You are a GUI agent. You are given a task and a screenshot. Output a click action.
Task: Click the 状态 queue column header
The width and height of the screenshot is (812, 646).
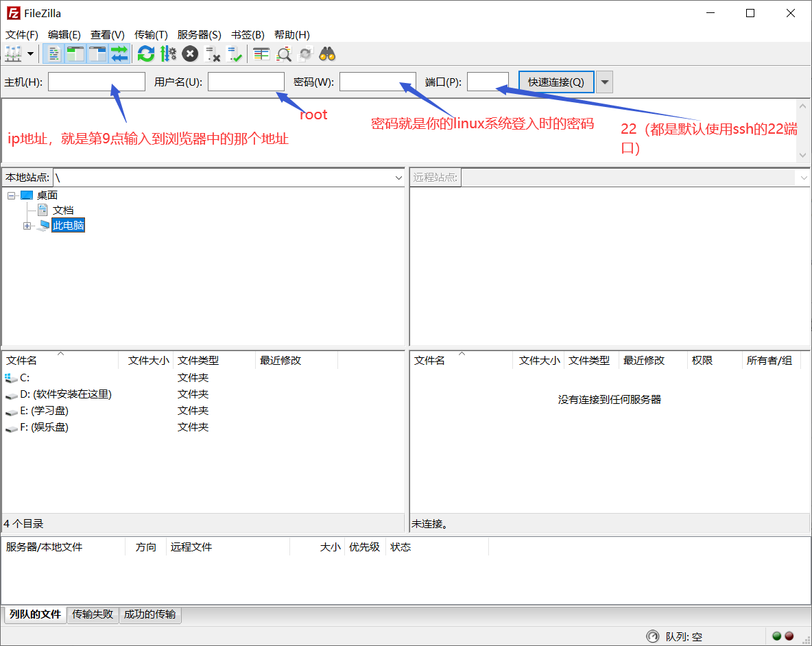click(437, 547)
